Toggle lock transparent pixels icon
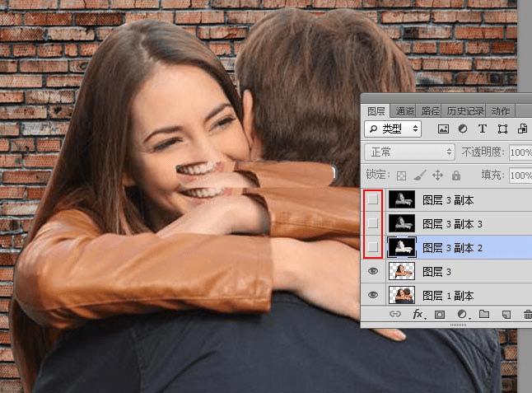The height and width of the screenshot is (393, 532). coord(401,175)
